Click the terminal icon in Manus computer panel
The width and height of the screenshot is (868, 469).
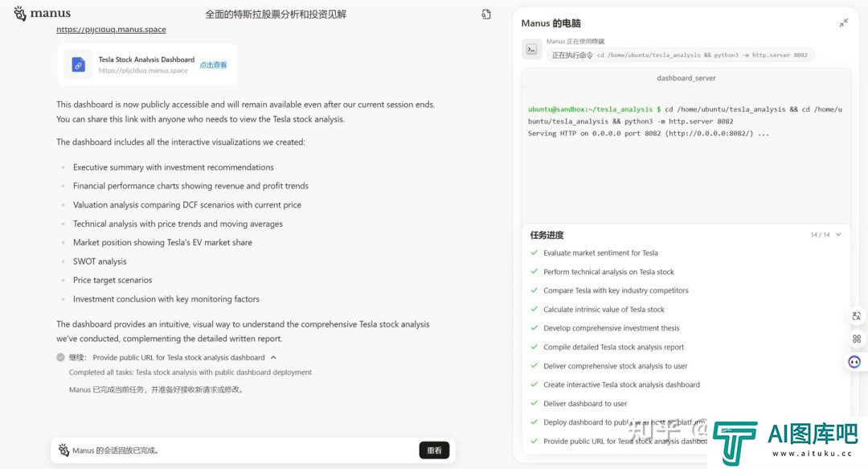tap(531, 49)
